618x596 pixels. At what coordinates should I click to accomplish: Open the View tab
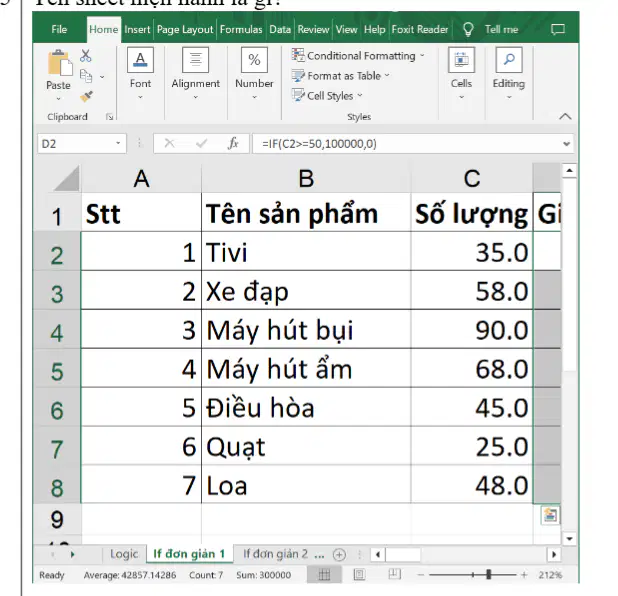tap(346, 30)
